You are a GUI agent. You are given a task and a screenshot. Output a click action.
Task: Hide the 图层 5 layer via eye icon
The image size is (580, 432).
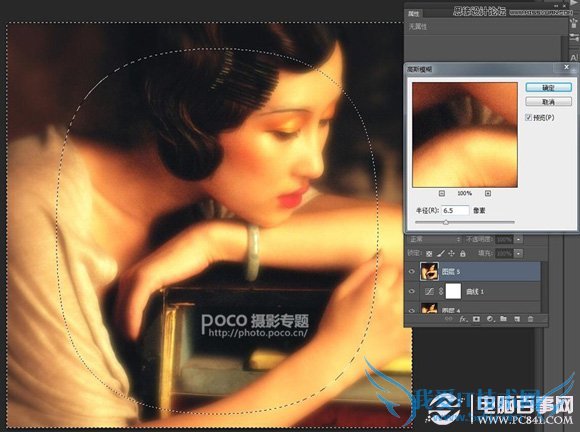coord(412,272)
